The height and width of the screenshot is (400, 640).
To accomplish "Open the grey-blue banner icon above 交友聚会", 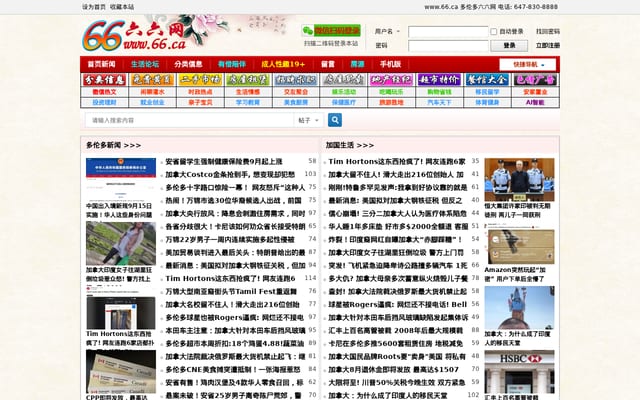I will coord(296,80).
